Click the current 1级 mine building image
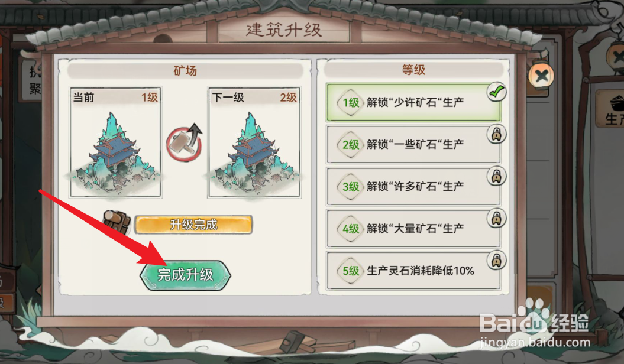The image size is (624, 364). point(115,151)
